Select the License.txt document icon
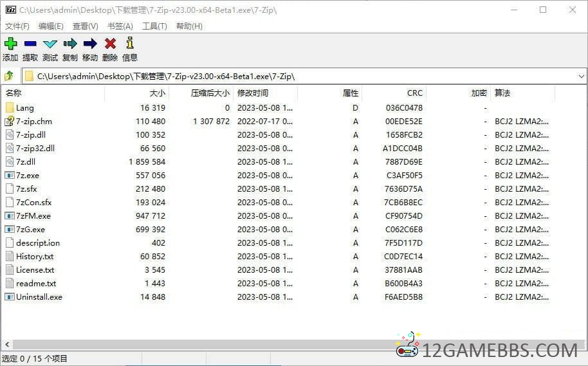The width and height of the screenshot is (588, 366). pyautogui.click(x=10, y=270)
